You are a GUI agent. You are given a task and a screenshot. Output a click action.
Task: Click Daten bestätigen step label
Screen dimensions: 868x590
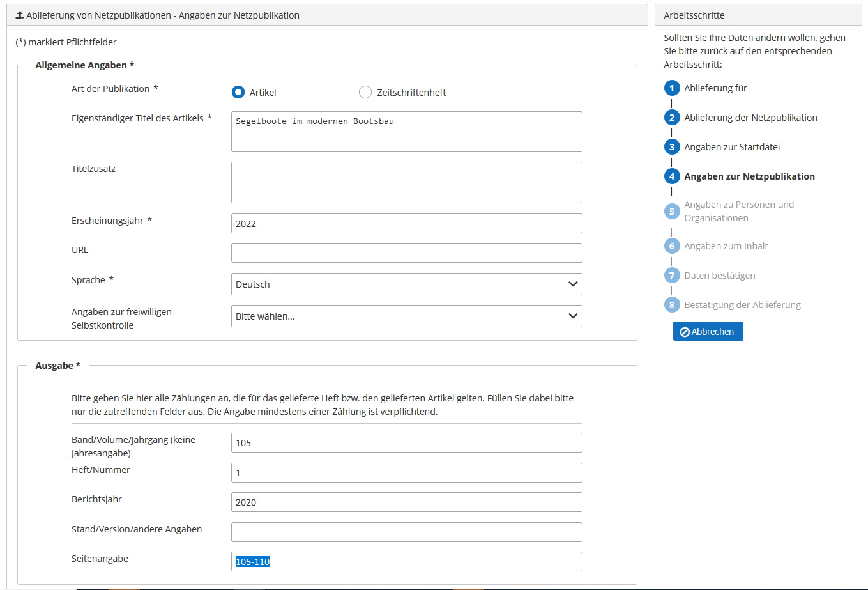(720, 276)
